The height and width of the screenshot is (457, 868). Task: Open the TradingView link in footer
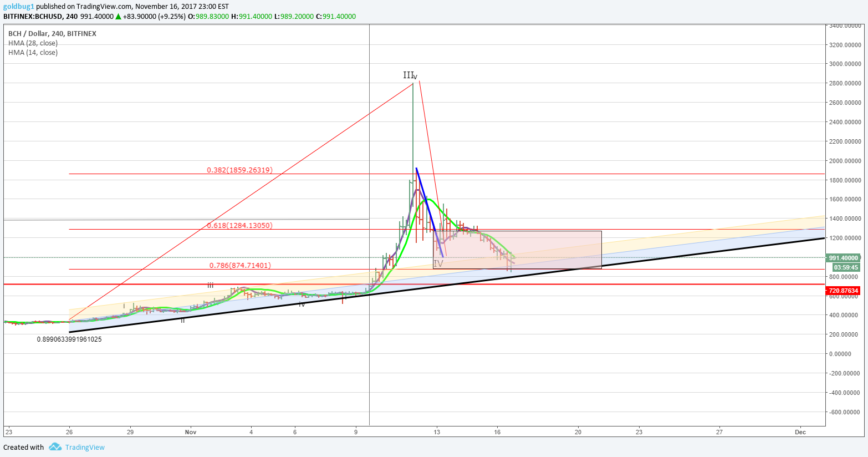85,448
